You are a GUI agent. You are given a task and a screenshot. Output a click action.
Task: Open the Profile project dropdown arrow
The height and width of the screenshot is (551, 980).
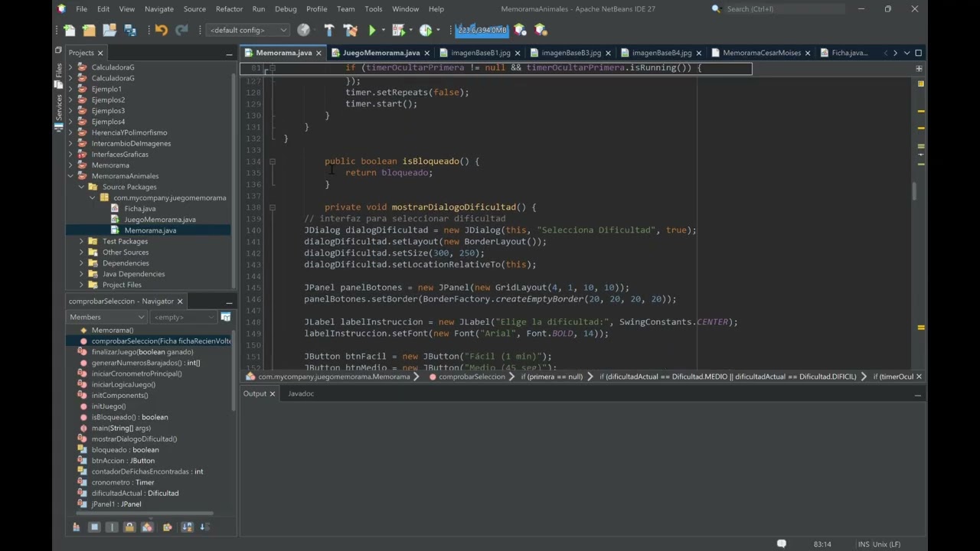tap(439, 30)
